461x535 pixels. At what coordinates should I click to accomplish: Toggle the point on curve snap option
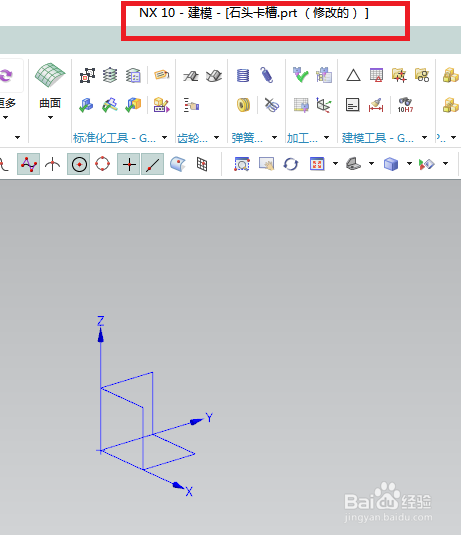153,164
